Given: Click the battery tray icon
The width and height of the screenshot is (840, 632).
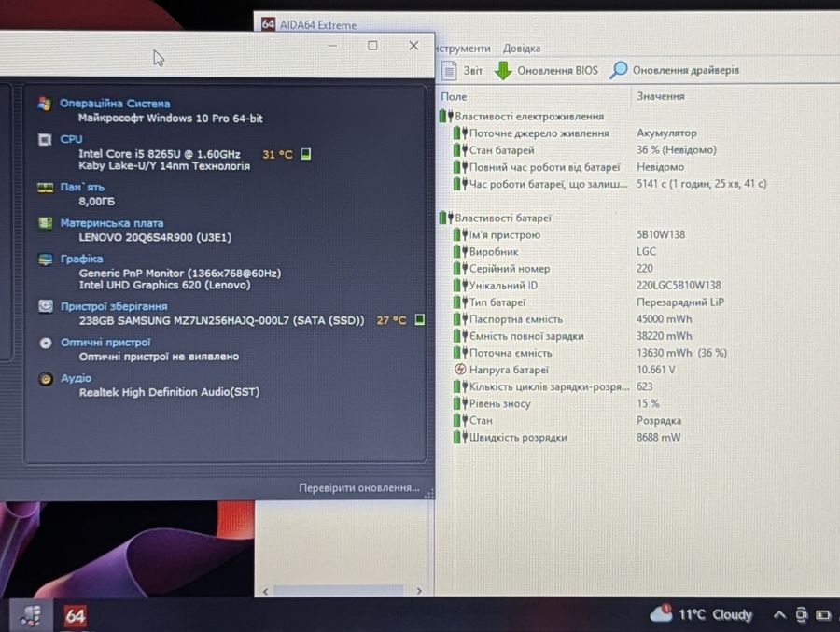Looking at the screenshot, I should tap(823, 615).
